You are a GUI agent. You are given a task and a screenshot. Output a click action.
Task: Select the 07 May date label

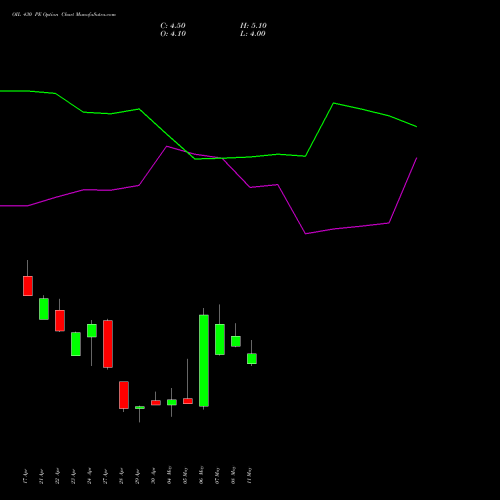218,475
